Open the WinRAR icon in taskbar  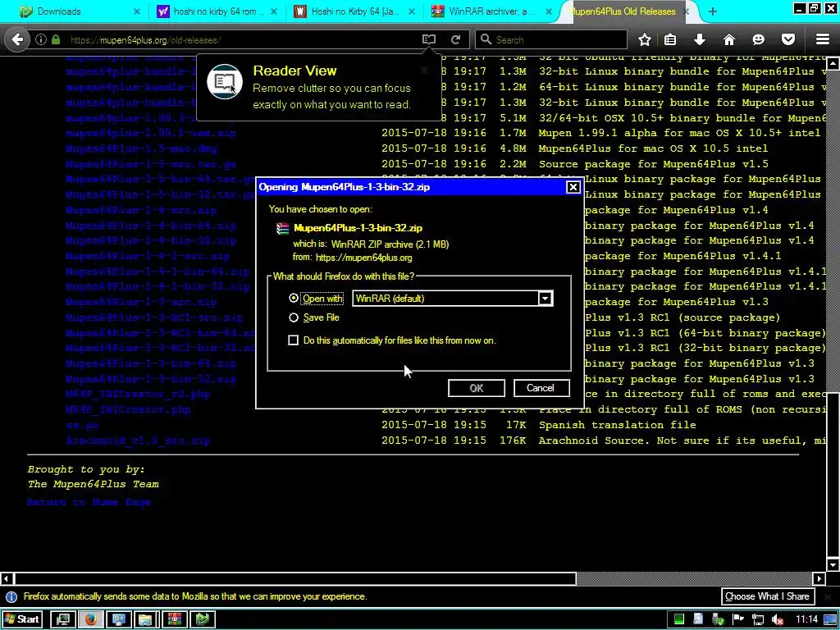pyautogui.click(x=174, y=619)
